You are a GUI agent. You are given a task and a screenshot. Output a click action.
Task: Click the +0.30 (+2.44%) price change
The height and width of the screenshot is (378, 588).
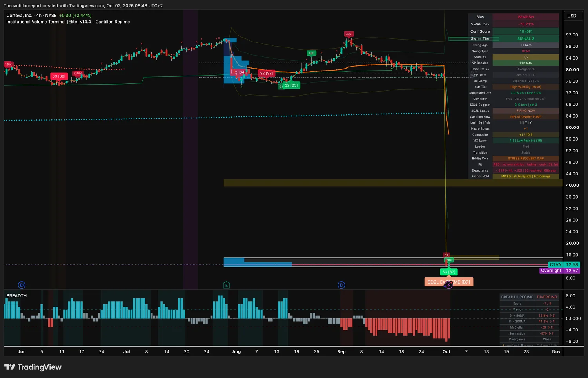75,16
